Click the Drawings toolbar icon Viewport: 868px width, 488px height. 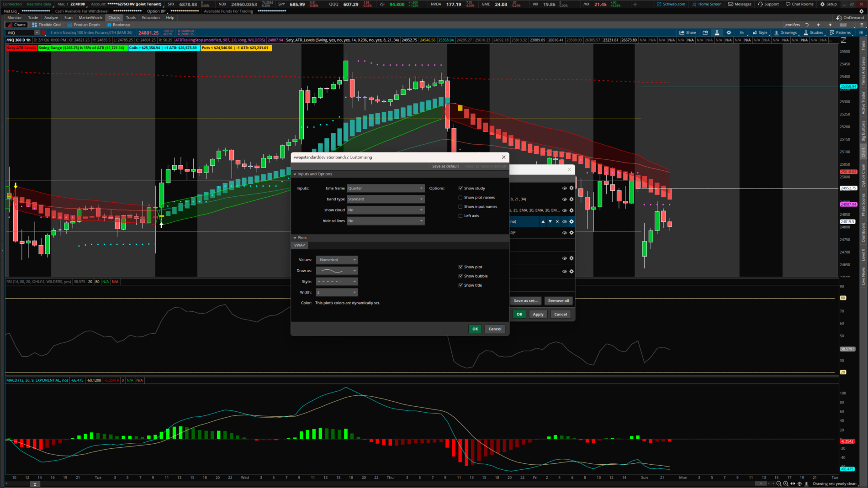click(x=785, y=32)
